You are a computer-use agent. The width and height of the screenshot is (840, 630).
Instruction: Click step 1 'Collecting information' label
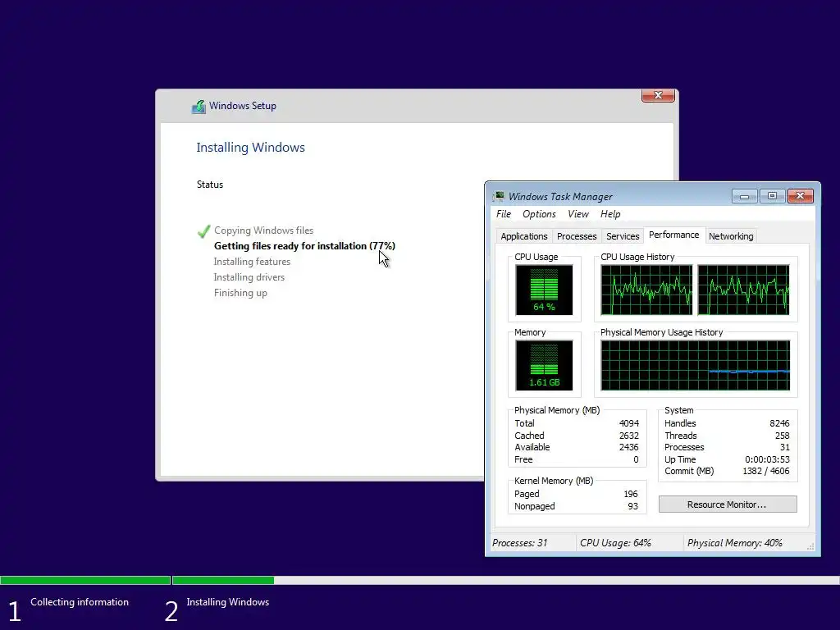pyautogui.click(x=80, y=602)
